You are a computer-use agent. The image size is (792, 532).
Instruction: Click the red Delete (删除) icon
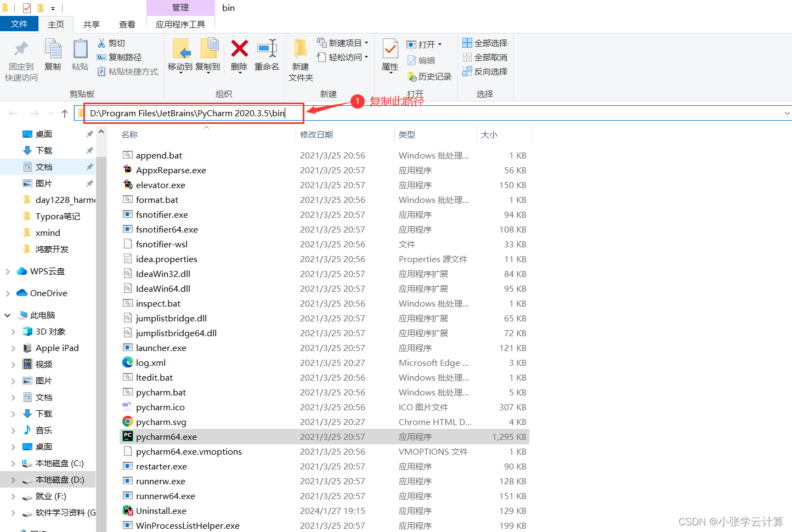[x=239, y=48]
